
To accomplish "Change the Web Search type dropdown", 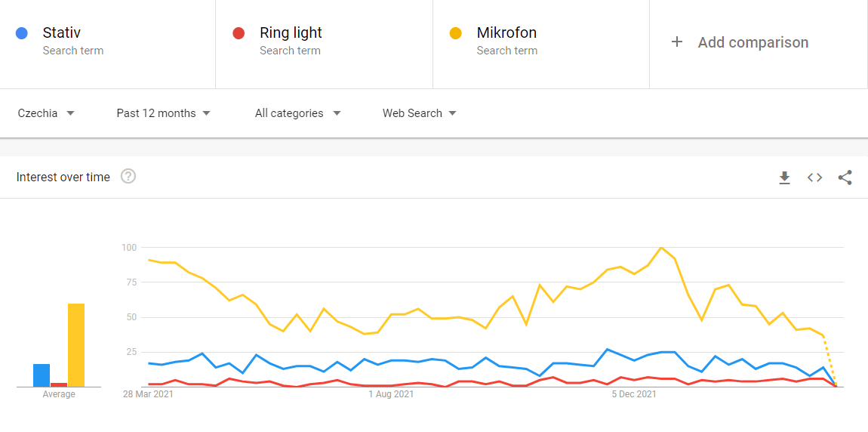I will (x=419, y=113).
